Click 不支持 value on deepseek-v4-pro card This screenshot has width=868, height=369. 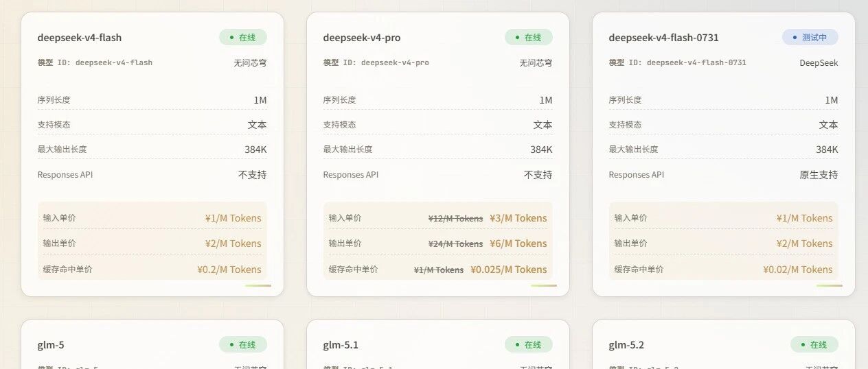click(x=538, y=175)
